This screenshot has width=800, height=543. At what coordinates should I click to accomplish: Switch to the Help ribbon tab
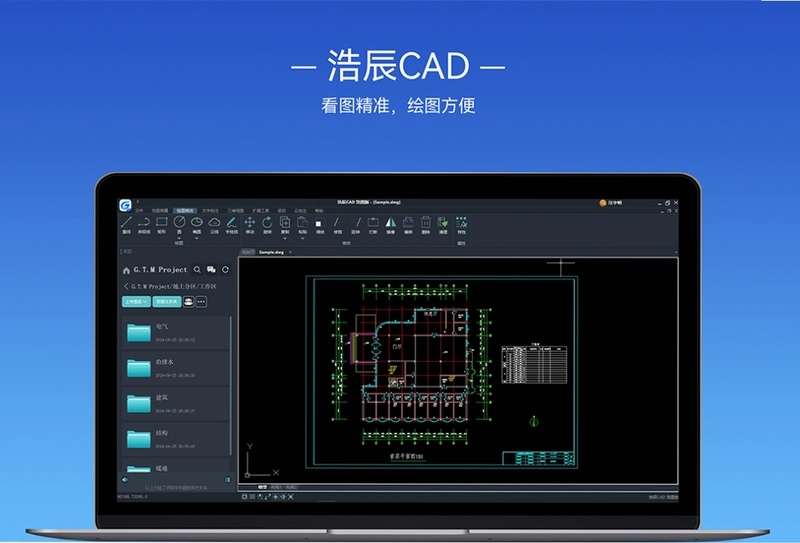[x=319, y=211]
